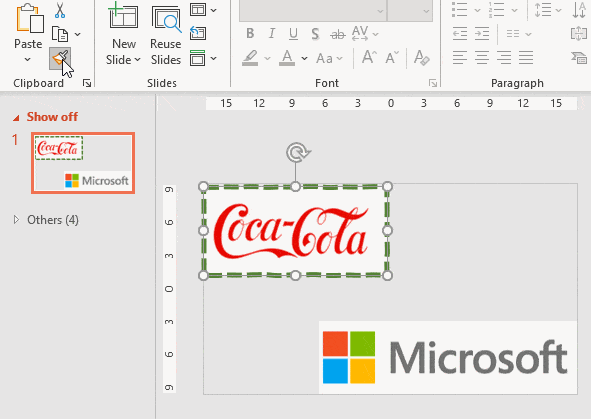Open Character Spacing options
This screenshot has width=591, height=419.
pyautogui.click(x=364, y=34)
